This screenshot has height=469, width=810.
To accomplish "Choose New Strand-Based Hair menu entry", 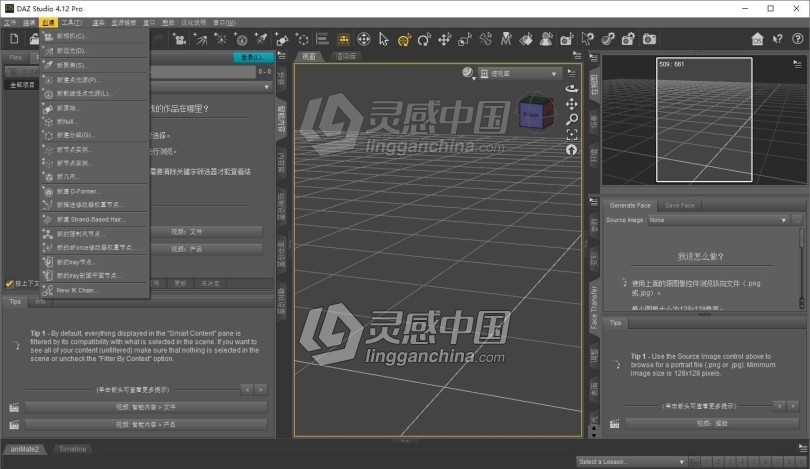I will pyautogui.click(x=96, y=220).
